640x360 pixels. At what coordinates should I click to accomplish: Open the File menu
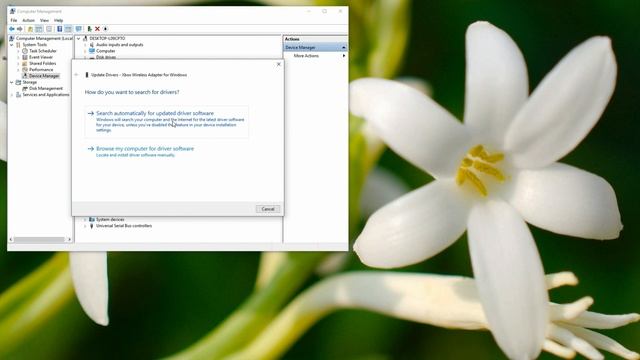click(x=14, y=20)
